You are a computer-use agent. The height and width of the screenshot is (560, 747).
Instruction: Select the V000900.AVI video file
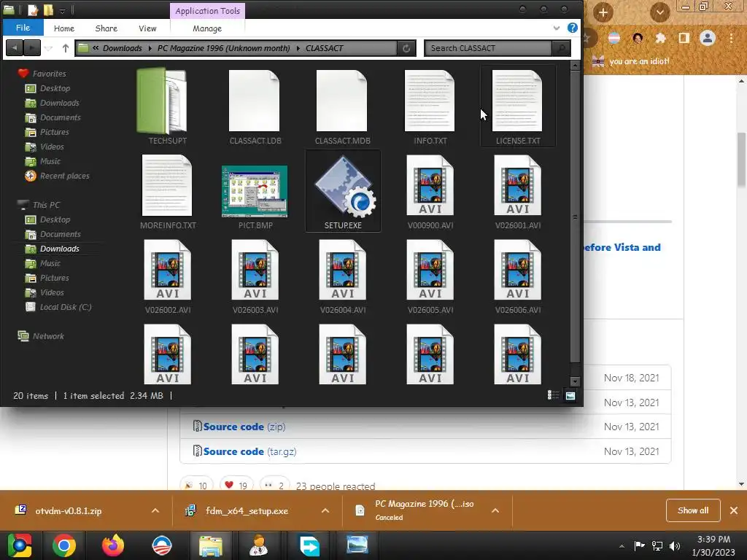coord(430,190)
